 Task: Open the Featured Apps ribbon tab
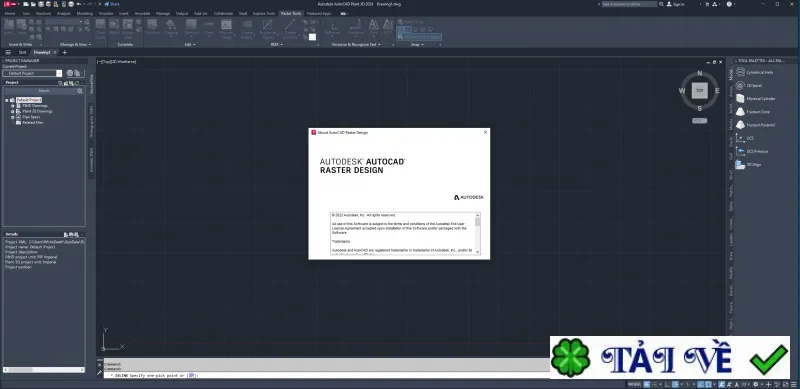(x=319, y=13)
